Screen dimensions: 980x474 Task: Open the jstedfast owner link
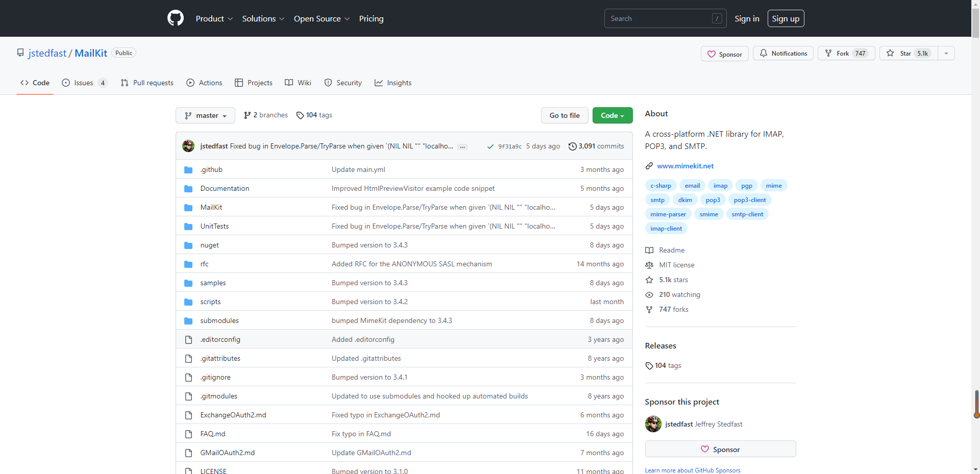pyautogui.click(x=47, y=53)
